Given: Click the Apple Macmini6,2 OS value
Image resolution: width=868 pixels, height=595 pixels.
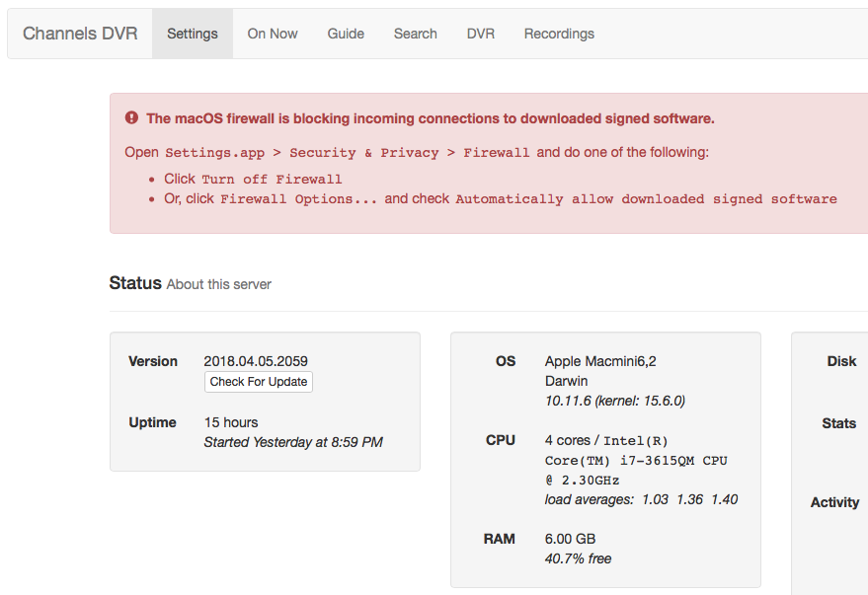Looking at the screenshot, I should (600, 361).
